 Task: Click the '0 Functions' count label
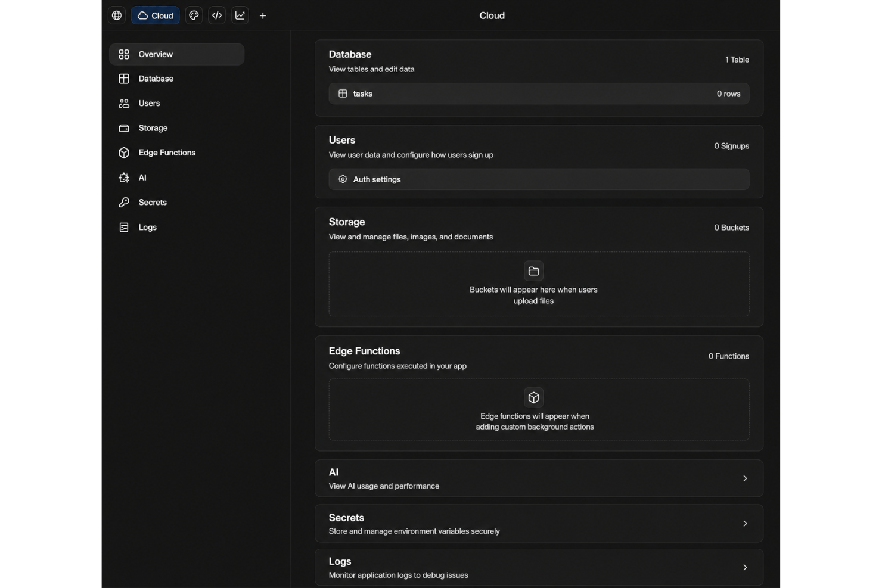pyautogui.click(x=728, y=356)
